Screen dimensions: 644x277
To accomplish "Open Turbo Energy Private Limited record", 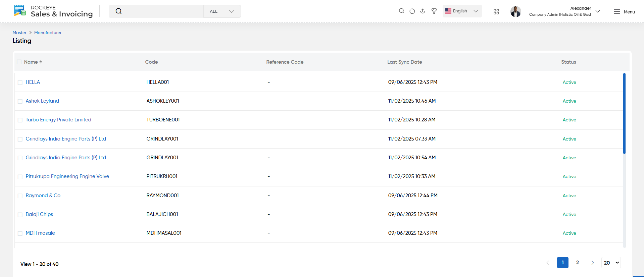I will pyautogui.click(x=58, y=120).
